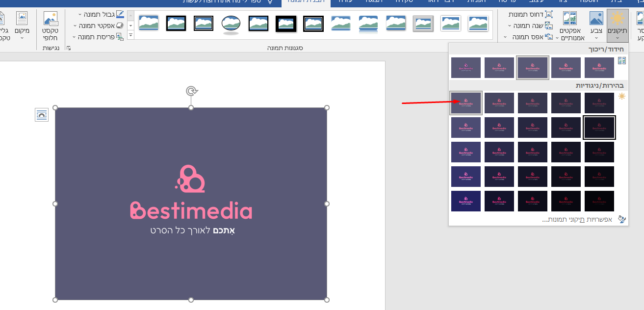Click טקסט חלופי (Alt Text) button
The width and height of the screenshot is (644, 310).
(x=51, y=26)
